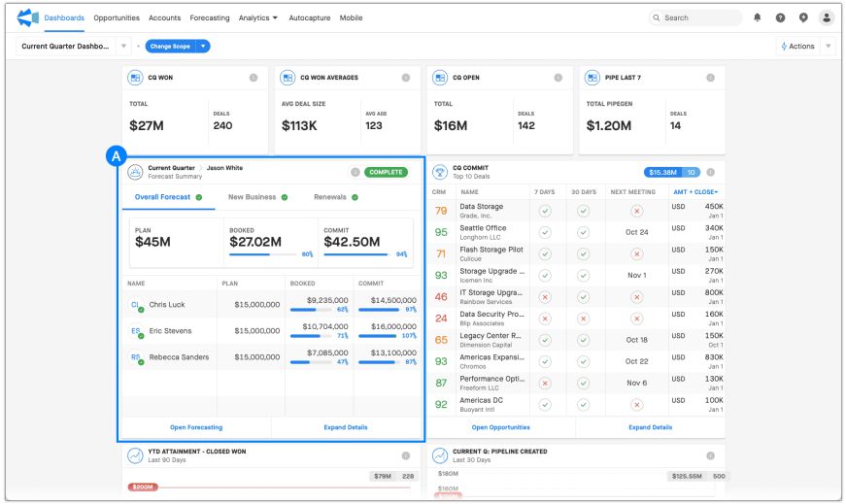Open Mobile in navigation

351,17
